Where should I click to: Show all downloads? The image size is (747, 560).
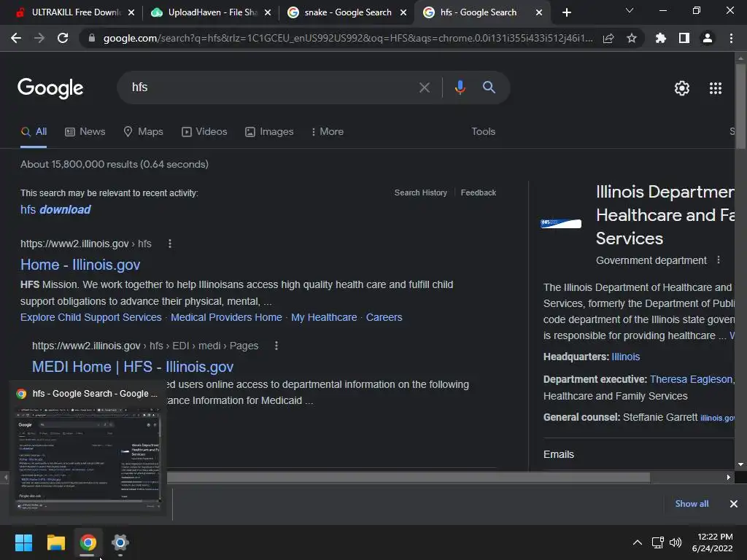[x=692, y=504]
